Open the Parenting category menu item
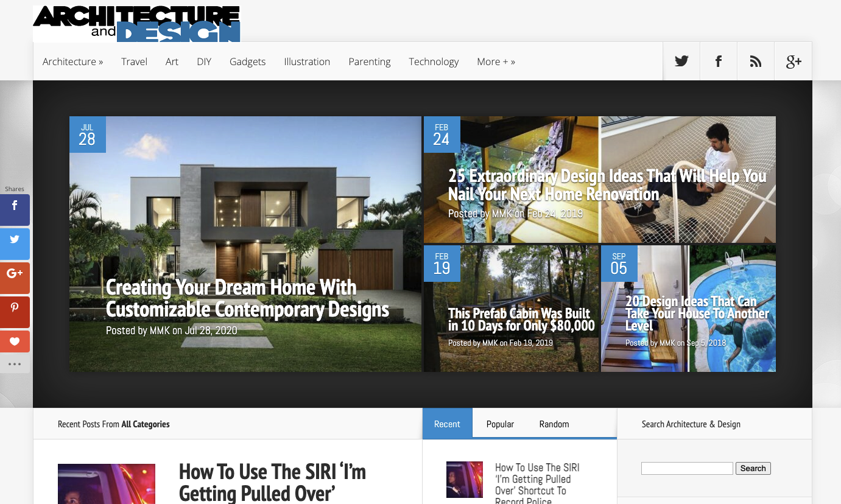 (x=369, y=61)
